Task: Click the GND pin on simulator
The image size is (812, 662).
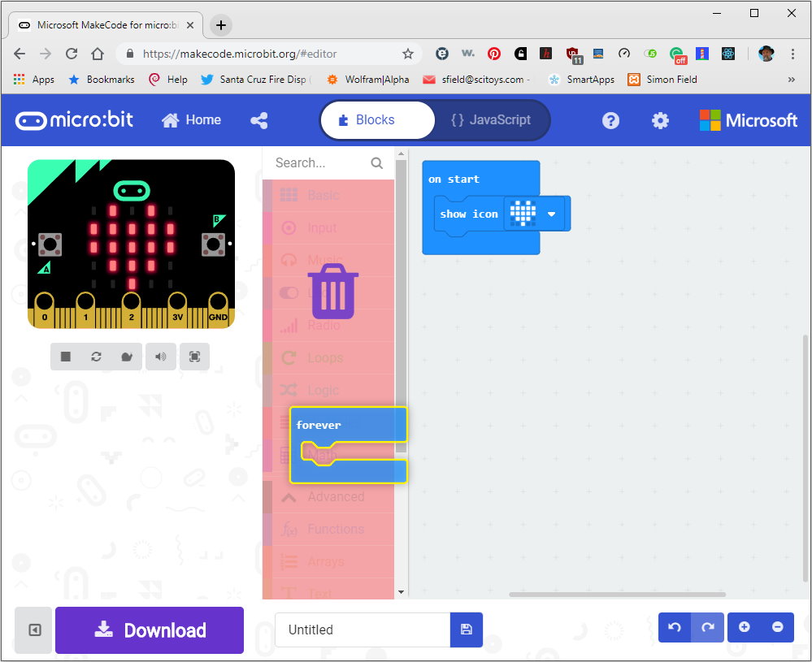Action: 218,309
